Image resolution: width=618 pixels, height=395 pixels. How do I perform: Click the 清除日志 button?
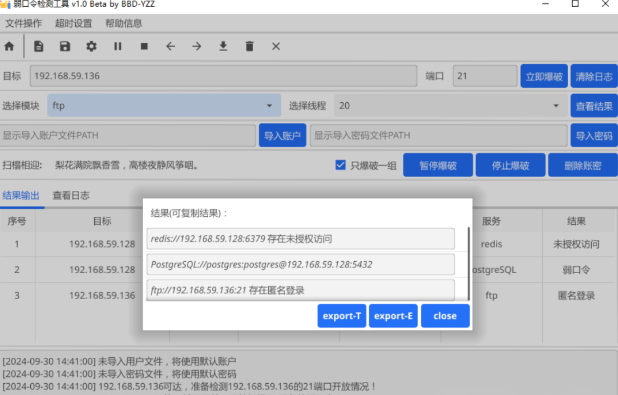coord(594,76)
